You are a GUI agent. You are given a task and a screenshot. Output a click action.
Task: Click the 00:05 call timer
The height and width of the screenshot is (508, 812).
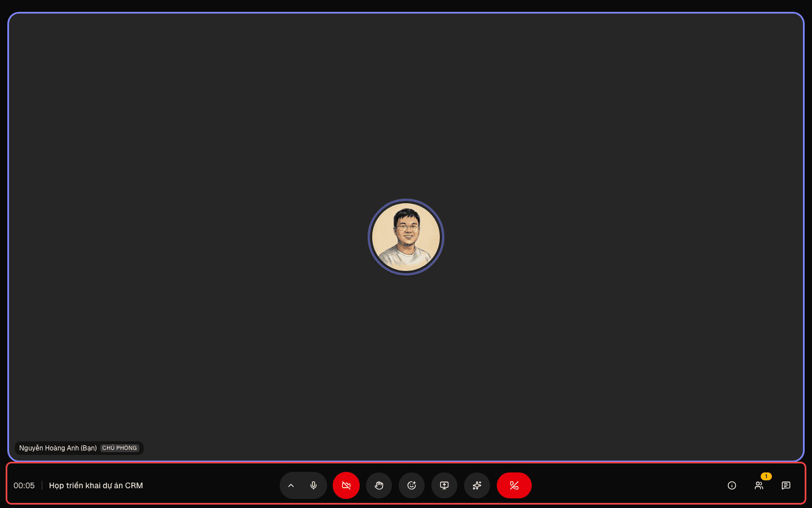24,485
